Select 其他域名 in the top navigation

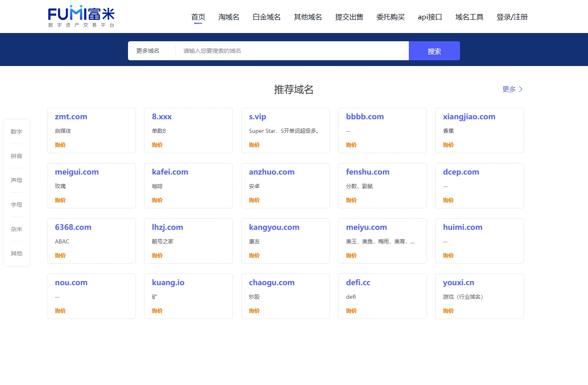tap(308, 17)
